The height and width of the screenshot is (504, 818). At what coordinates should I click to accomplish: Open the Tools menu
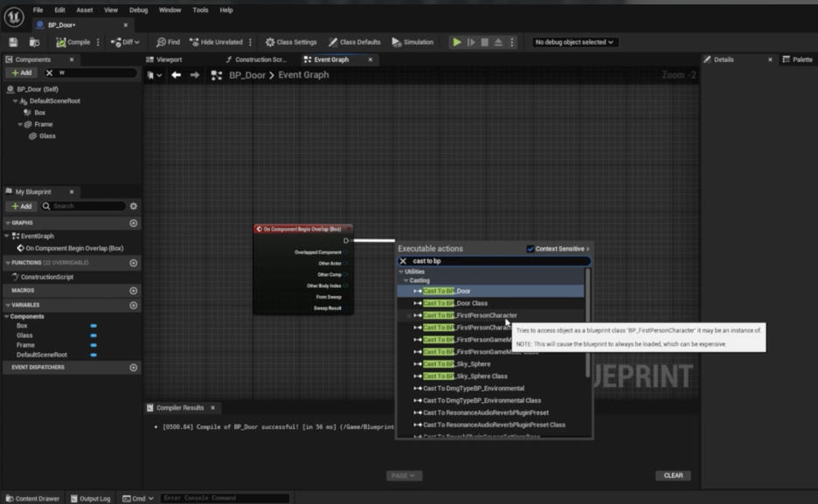click(x=200, y=10)
